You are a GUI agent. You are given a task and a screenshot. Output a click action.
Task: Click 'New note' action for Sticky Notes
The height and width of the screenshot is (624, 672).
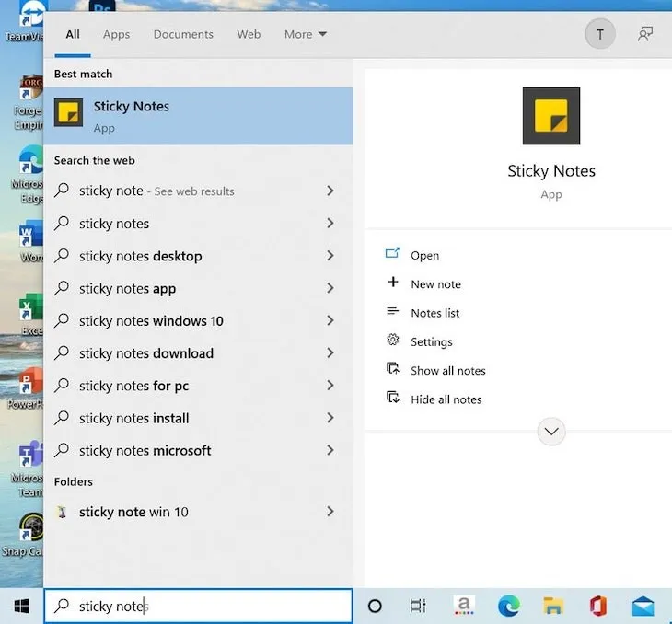point(435,284)
